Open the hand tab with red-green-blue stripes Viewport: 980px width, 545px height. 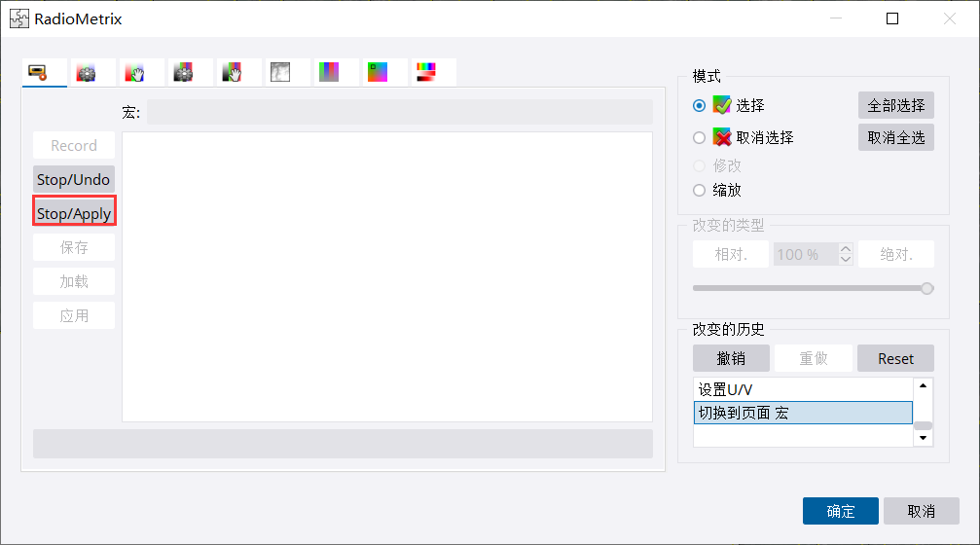coord(135,73)
